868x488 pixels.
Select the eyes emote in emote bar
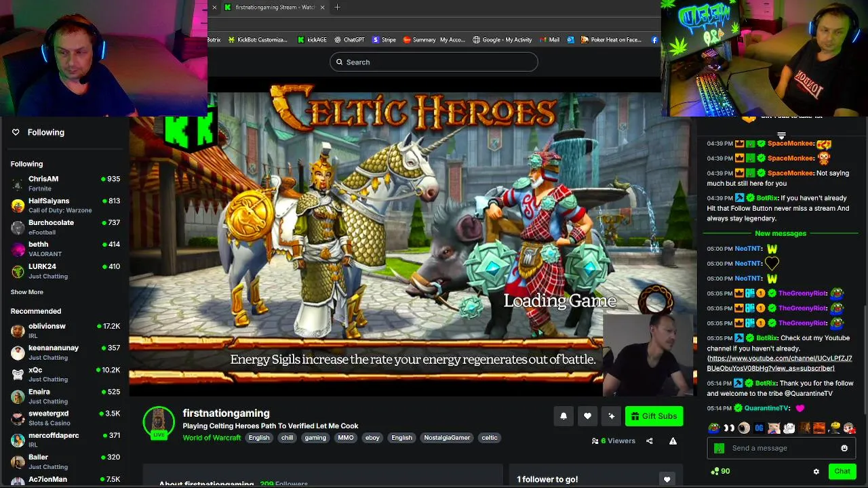click(729, 428)
